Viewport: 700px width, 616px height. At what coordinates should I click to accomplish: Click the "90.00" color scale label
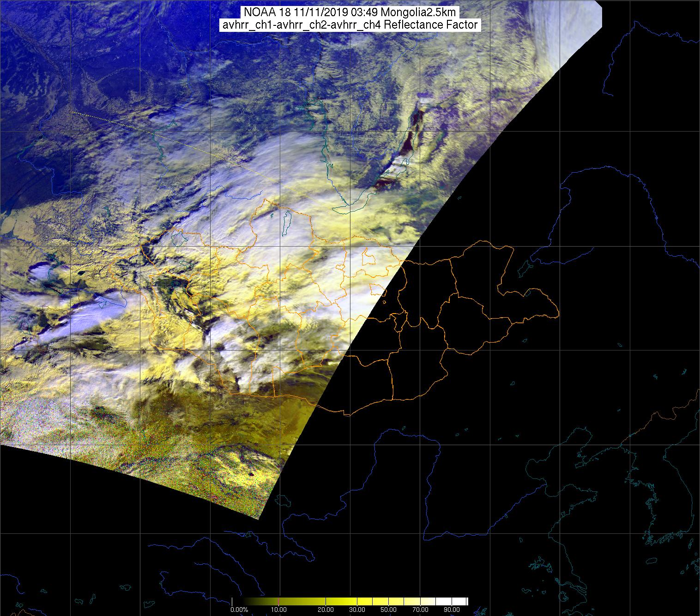tap(452, 610)
